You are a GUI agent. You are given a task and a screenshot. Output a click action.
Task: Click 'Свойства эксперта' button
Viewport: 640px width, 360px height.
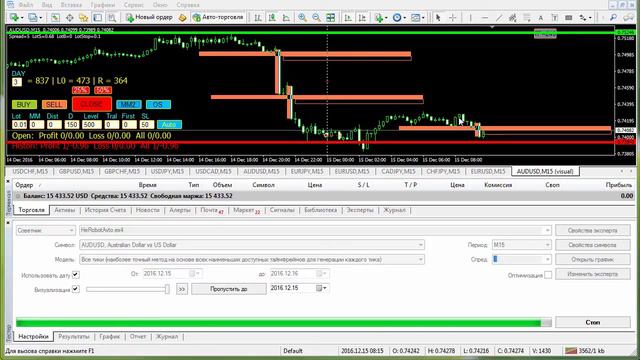pos(593,231)
